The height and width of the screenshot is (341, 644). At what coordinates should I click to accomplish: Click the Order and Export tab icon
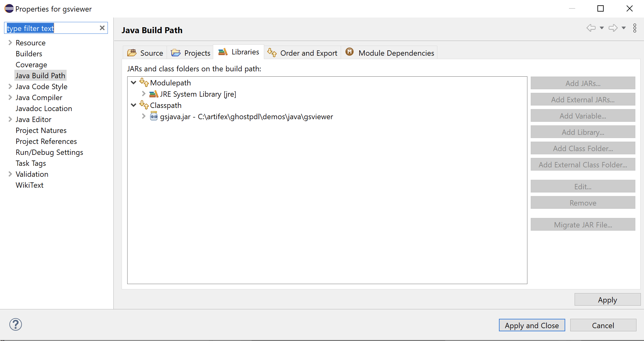point(272,53)
